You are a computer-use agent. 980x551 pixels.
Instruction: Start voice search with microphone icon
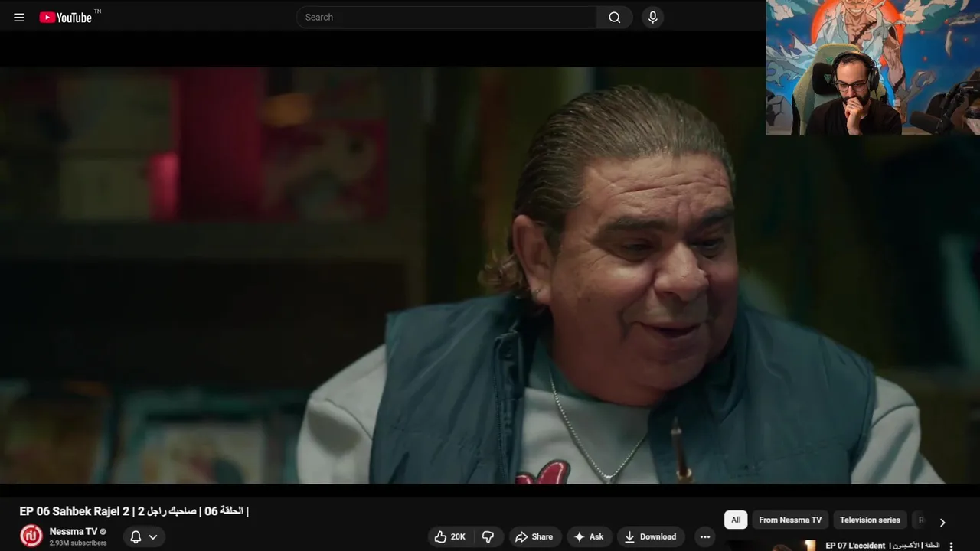[x=652, y=17]
